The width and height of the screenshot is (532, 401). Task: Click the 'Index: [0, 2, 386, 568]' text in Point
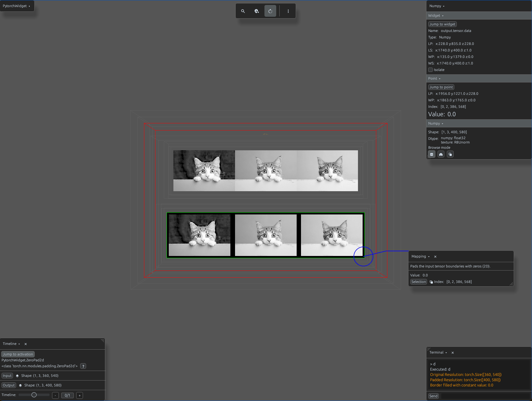click(447, 107)
